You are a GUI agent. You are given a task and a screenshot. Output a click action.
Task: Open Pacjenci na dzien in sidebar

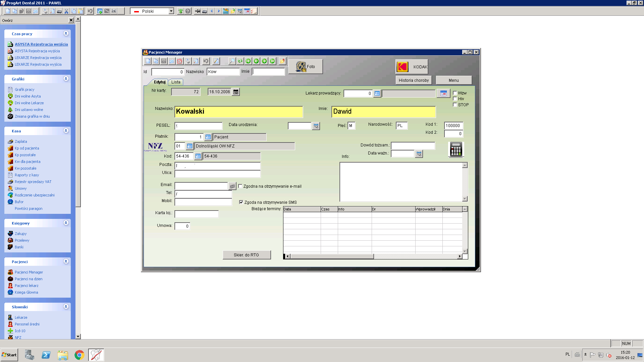tap(29, 279)
